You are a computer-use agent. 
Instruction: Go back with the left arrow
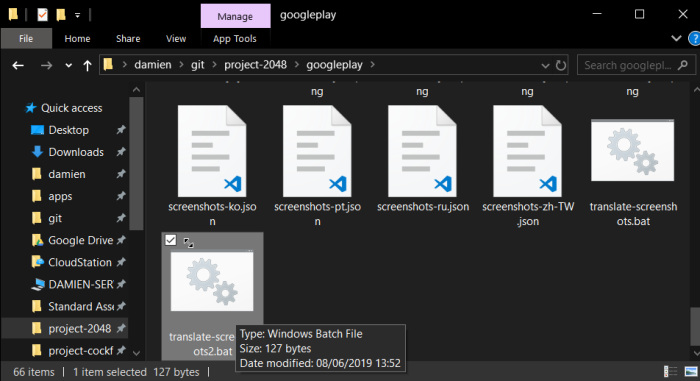click(x=18, y=66)
